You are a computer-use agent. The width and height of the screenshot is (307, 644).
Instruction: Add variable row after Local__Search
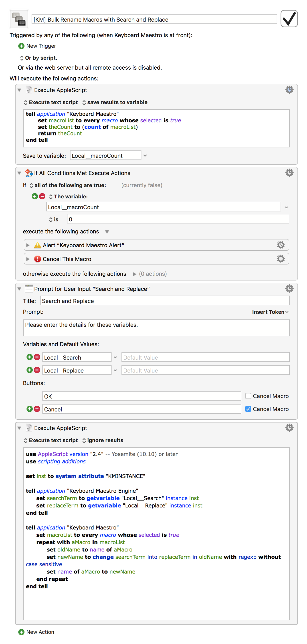tap(30, 357)
